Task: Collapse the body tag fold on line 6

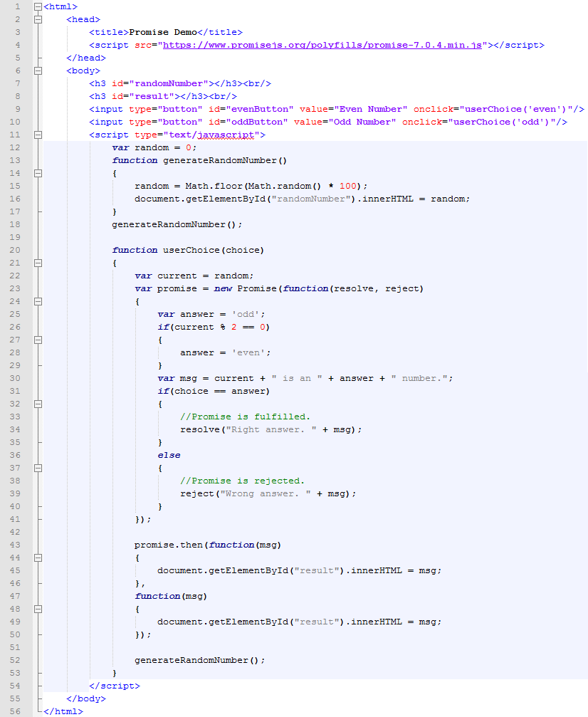Action: coord(38,71)
